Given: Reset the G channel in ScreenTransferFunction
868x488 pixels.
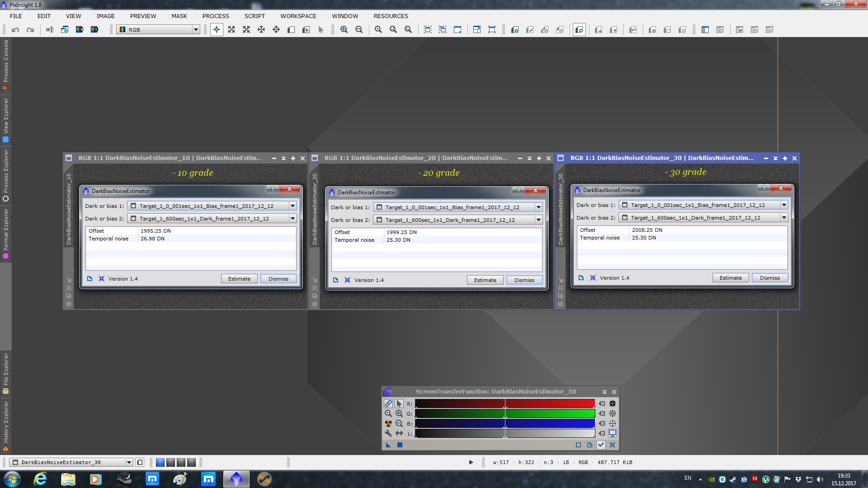Looking at the screenshot, I should [602, 413].
